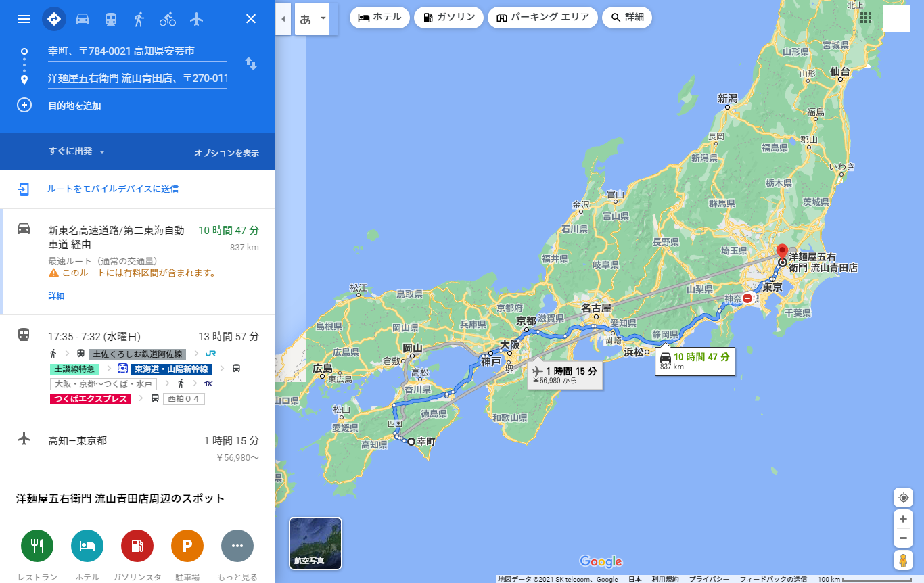Click the 土佐くろしお鉄道阿佐線 label
The image size is (924, 583).
point(137,354)
